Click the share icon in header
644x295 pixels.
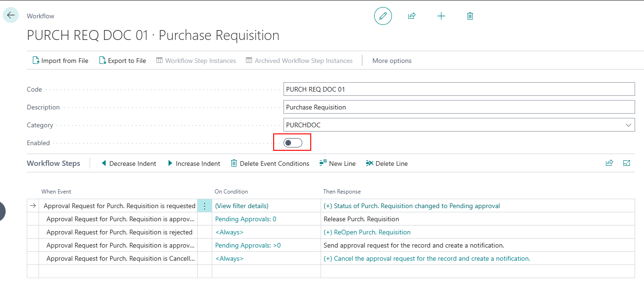pos(412,16)
